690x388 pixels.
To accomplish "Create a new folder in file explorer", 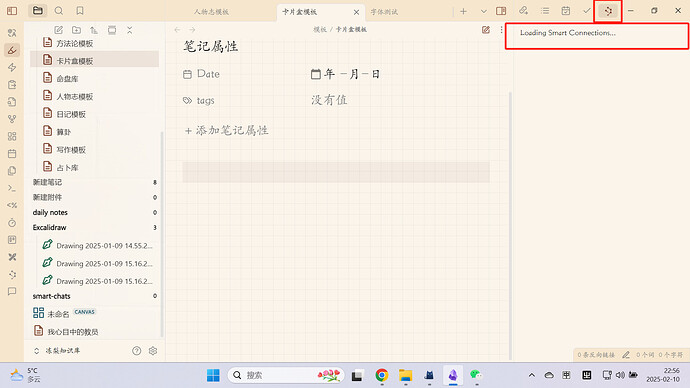I will (x=76, y=30).
